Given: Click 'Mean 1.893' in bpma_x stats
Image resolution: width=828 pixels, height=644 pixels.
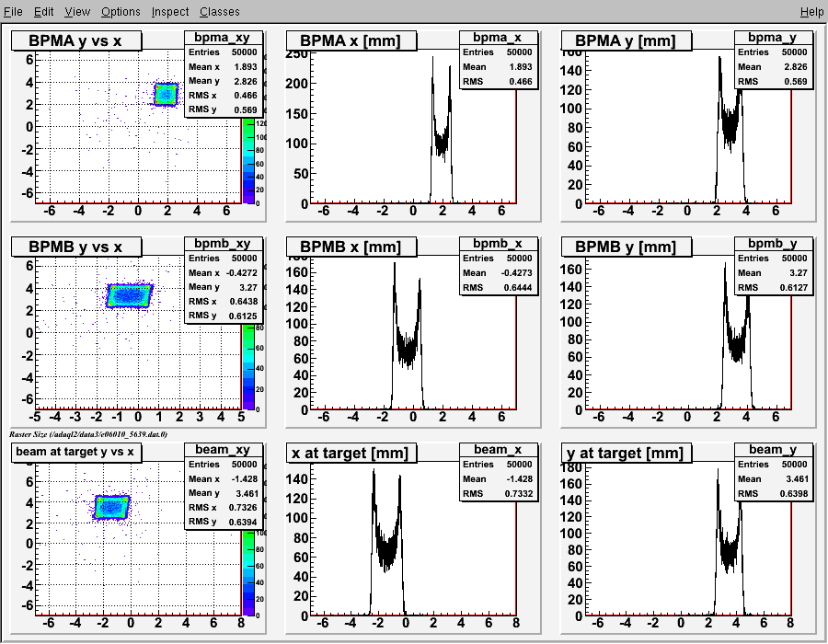Looking at the screenshot, I should (498, 66).
